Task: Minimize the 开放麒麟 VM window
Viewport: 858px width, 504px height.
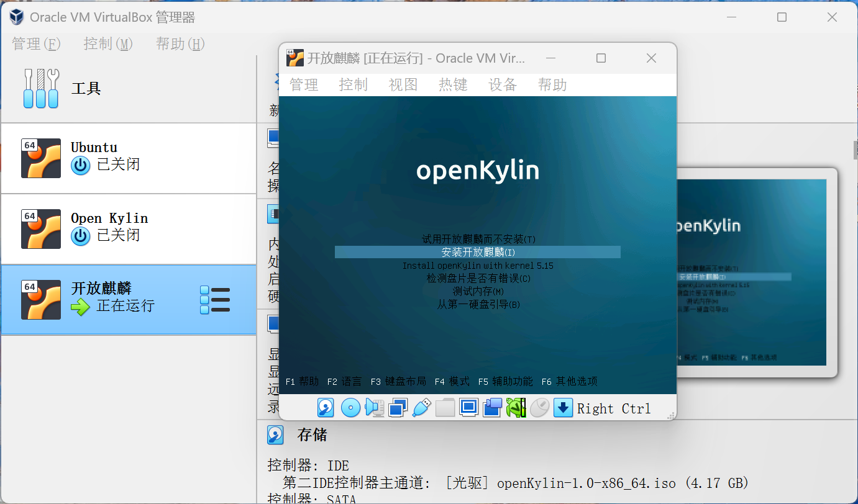Action: pyautogui.click(x=551, y=58)
